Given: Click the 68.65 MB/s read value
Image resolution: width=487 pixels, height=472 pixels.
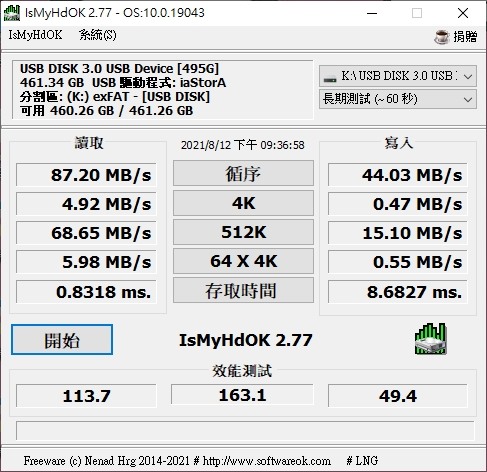Looking at the screenshot, I should (x=86, y=233).
